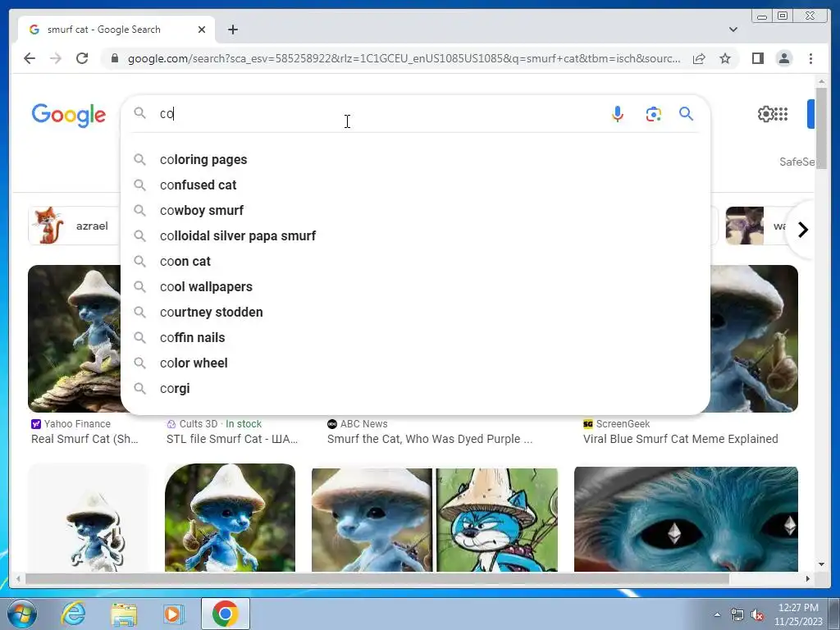Open blue cat eyes Ethereum image
This screenshot has height=630, width=840.
click(686, 519)
